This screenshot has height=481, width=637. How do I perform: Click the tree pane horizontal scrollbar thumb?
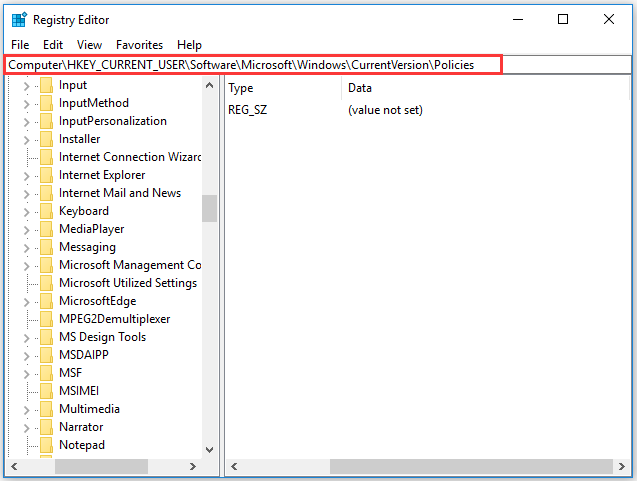(102, 466)
